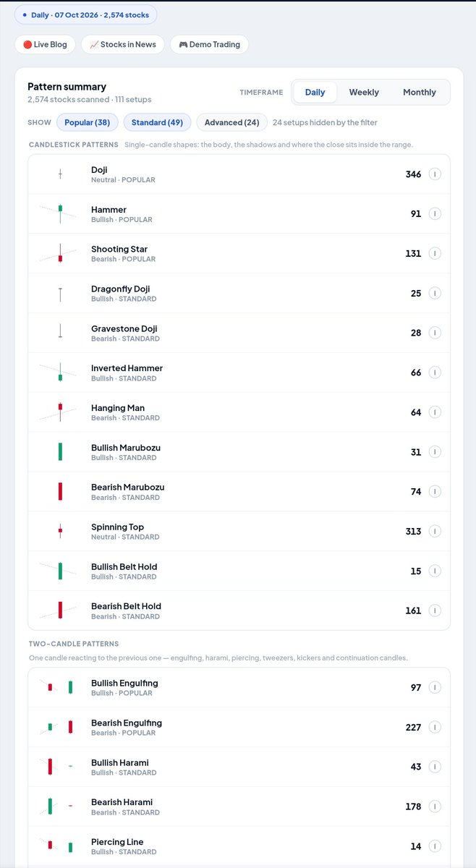Click info icon beside Shooting Star count

pyautogui.click(x=435, y=254)
